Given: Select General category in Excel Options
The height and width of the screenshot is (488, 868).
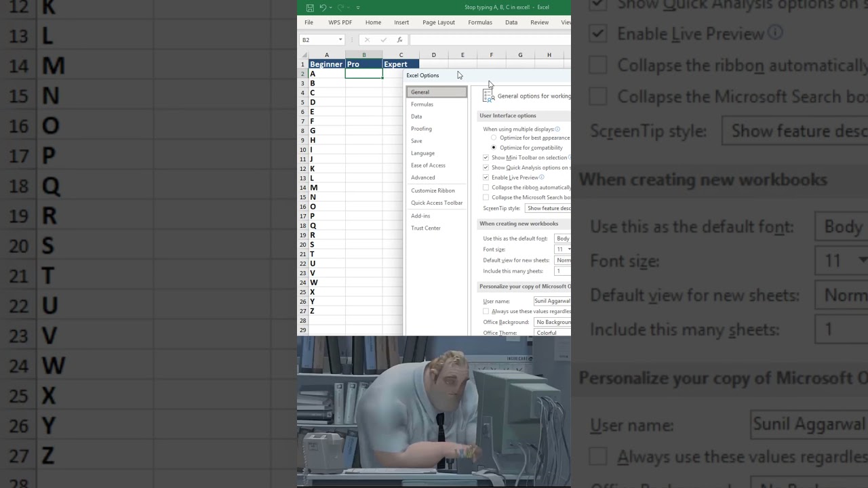Looking at the screenshot, I should coord(437,92).
